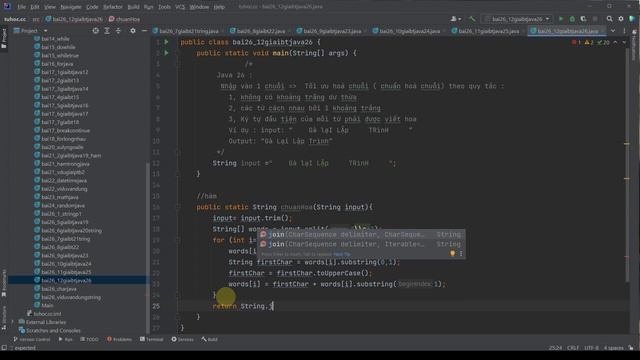Open the Build menu
The image size is (640, 360).
click(133, 7)
